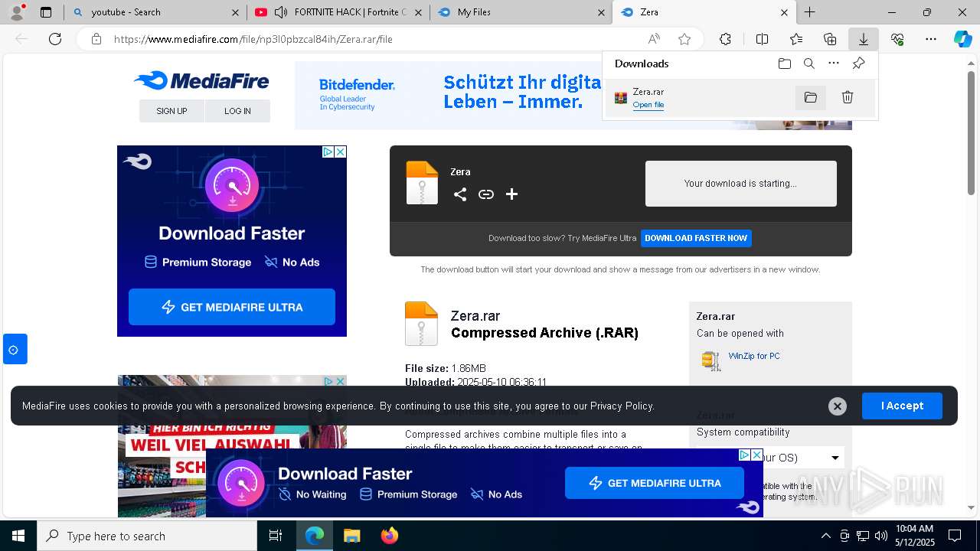Screen dimensions: 980x551
Task: Share the Zera file icon
Action: point(460,194)
